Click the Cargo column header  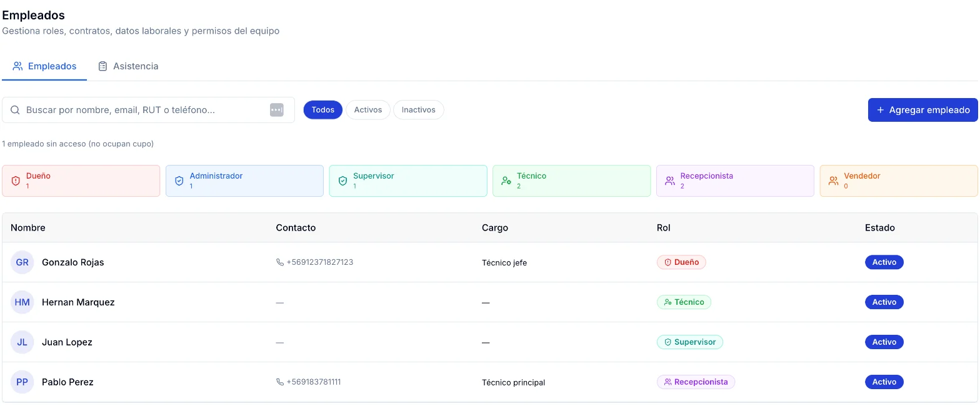(495, 228)
